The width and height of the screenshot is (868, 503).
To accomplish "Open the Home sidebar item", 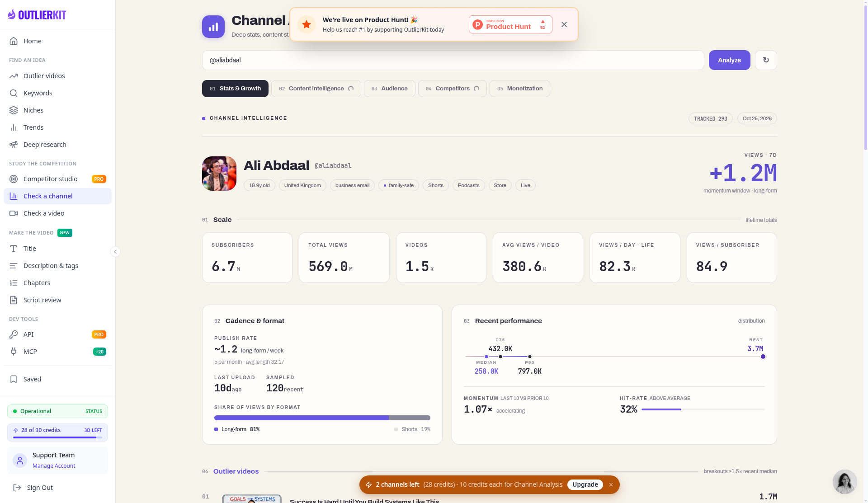I will 57,41.
